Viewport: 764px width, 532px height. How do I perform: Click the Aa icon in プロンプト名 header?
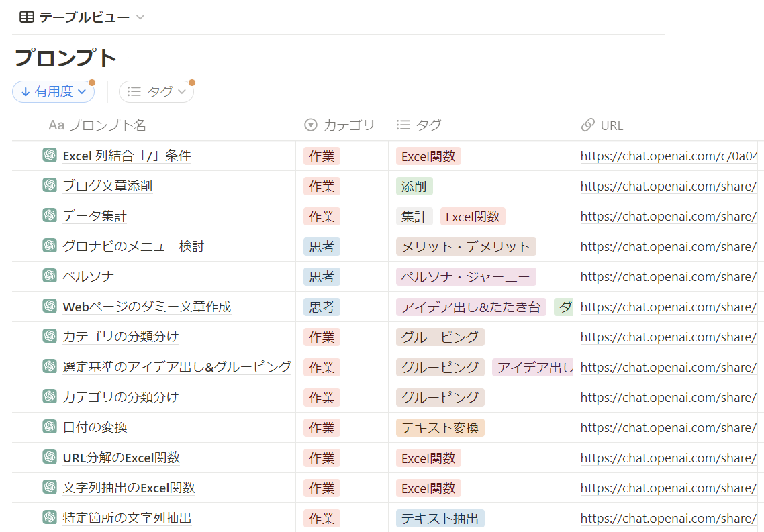57,125
